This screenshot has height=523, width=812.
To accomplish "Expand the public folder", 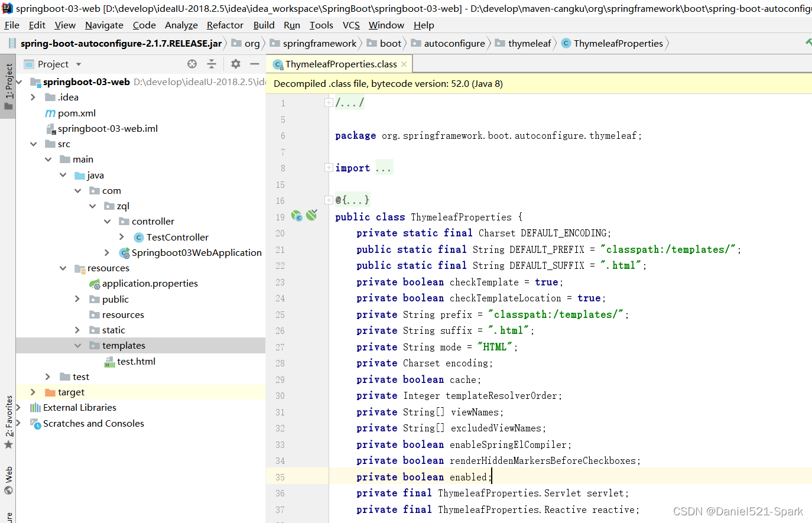I will [77, 299].
